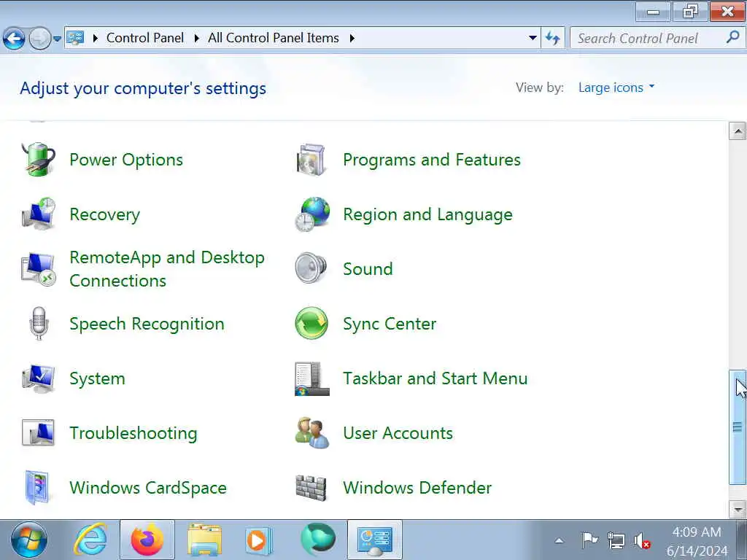Open the Power Options battery icon
Image resolution: width=747 pixels, height=560 pixels.
[38, 160]
